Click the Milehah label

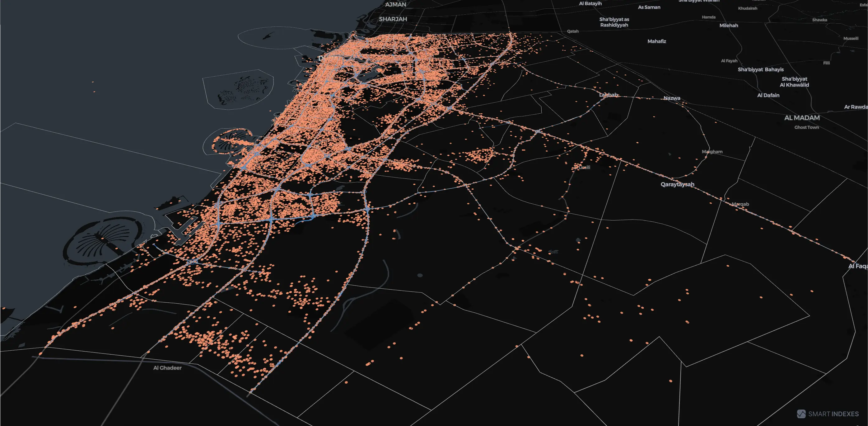[729, 25]
